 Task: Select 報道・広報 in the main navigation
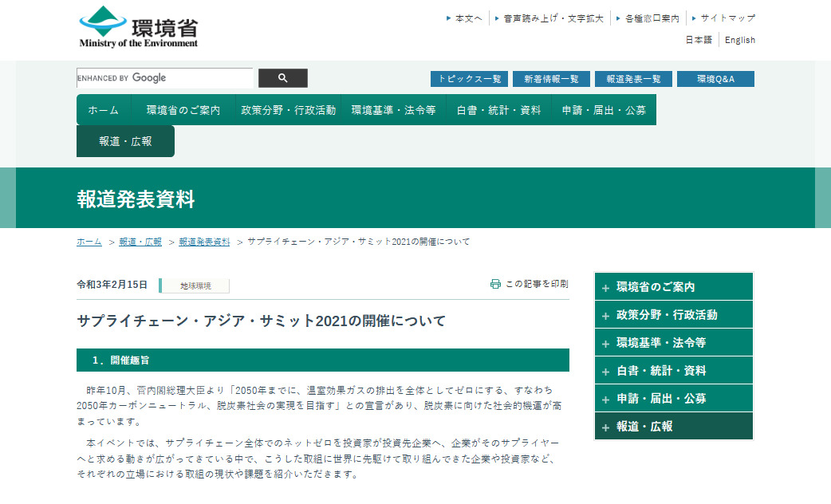[x=125, y=141]
